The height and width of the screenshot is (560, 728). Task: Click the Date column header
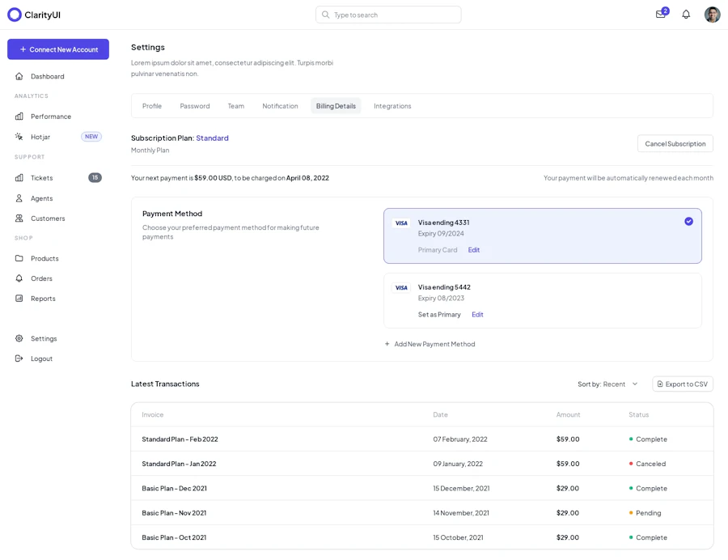pos(440,414)
